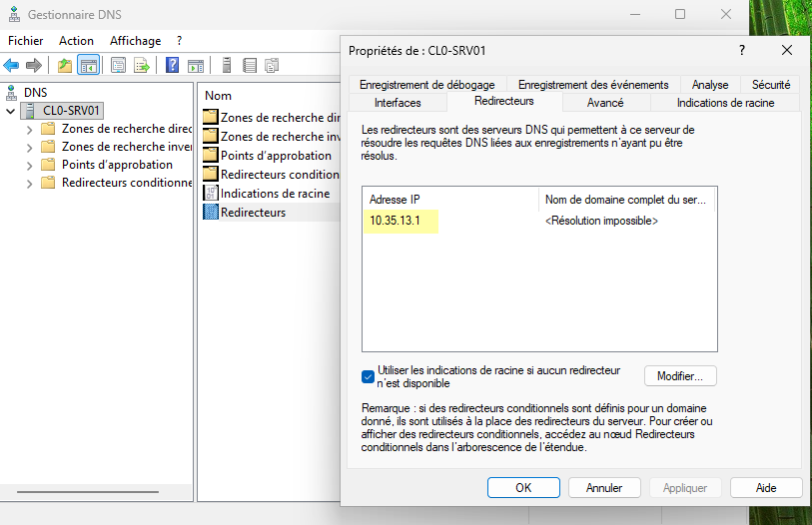812x525 pixels.
Task: Click the new server tower toolbar icon
Action: [227, 65]
